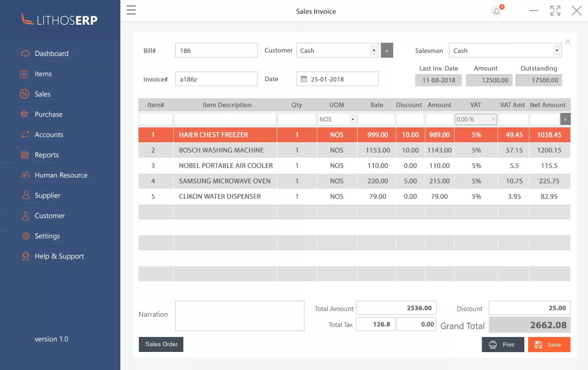Click the VAT Amt value 10.75
Screen dimensions: 588x370
tap(514, 181)
